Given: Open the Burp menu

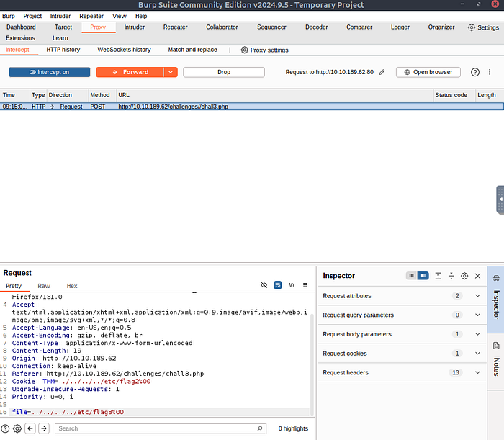Looking at the screenshot, I should 9,16.
